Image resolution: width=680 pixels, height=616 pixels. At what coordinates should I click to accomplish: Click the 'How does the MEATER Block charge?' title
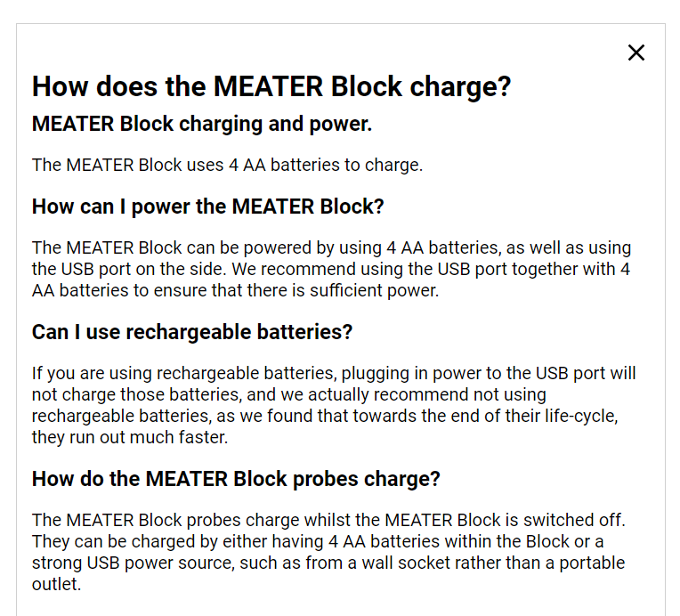(271, 86)
